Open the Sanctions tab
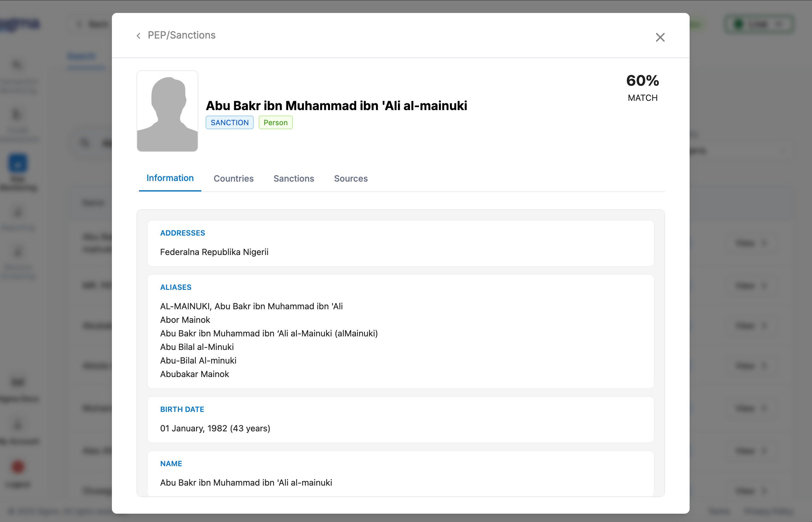This screenshot has height=522, width=812. [x=293, y=178]
